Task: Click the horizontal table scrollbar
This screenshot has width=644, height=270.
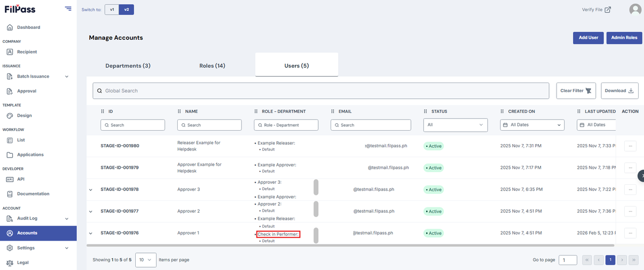Action: pyautogui.click(x=351, y=245)
